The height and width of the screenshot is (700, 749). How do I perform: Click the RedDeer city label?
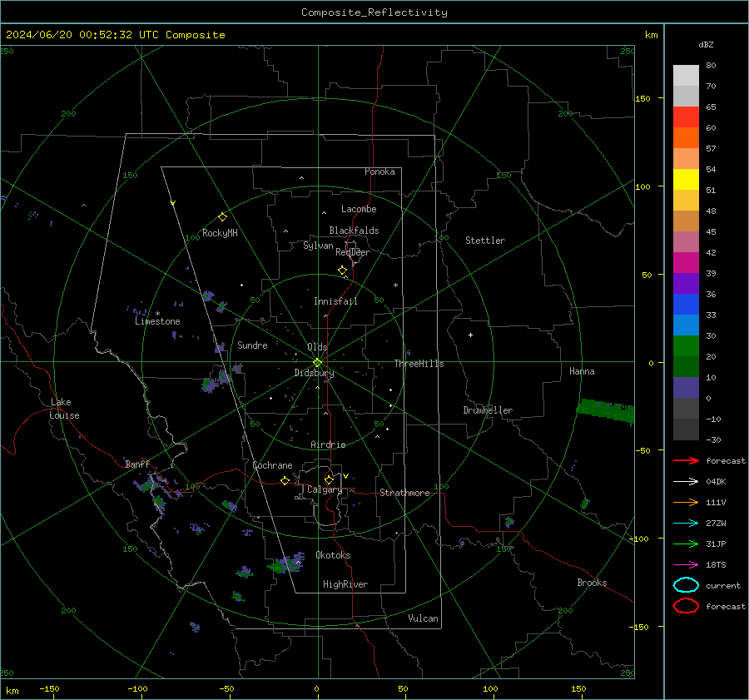coord(353,252)
